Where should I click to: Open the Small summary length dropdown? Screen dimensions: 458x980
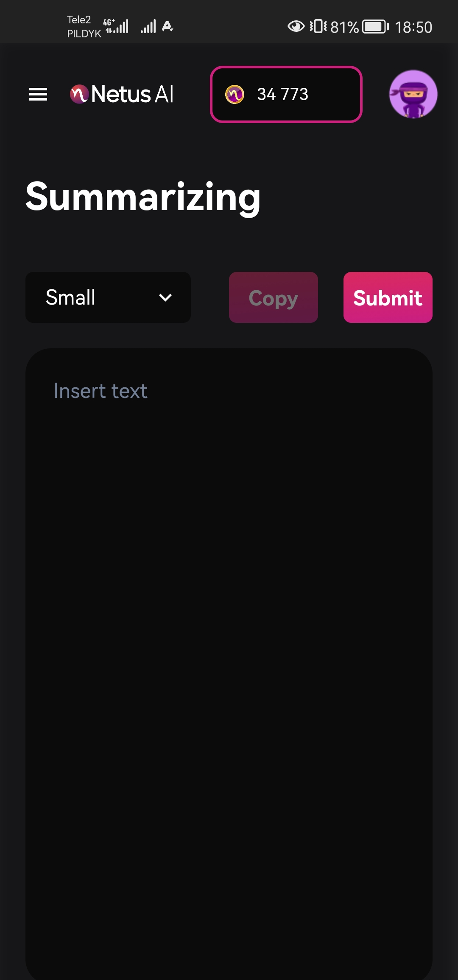tap(108, 297)
